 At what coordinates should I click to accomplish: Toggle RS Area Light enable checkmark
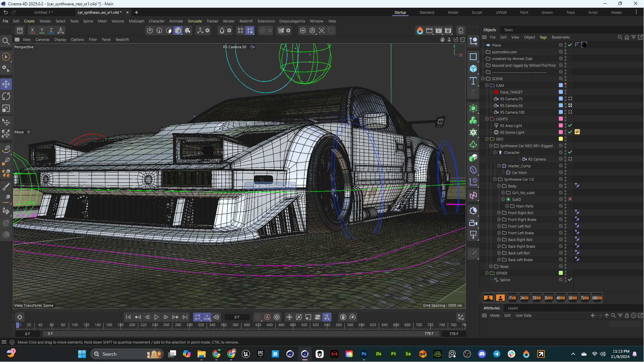570,125
